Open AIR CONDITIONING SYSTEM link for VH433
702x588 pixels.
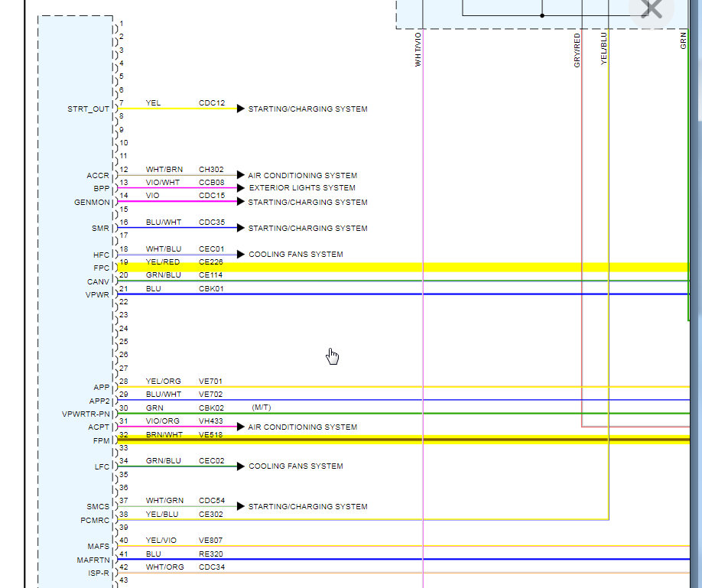click(302, 427)
